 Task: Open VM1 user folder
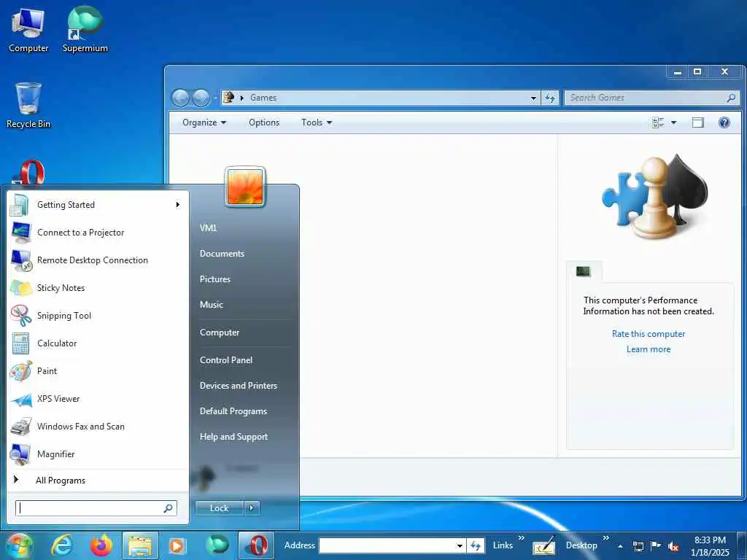[208, 228]
